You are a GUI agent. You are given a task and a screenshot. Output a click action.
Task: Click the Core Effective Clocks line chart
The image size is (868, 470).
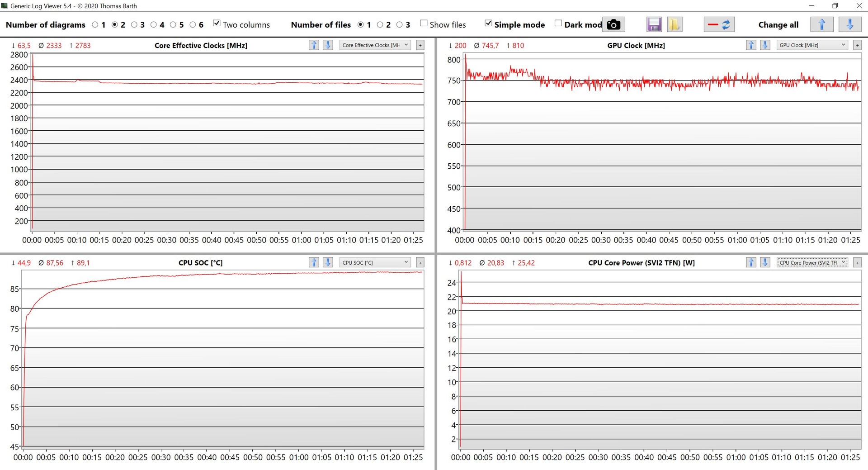click(x=228, y=142)
